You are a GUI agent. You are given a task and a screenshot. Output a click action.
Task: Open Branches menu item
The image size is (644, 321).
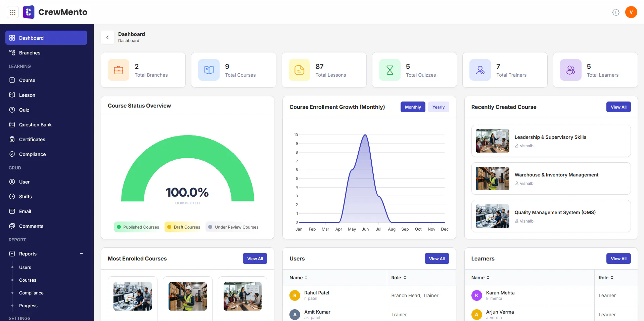point(46,53)
